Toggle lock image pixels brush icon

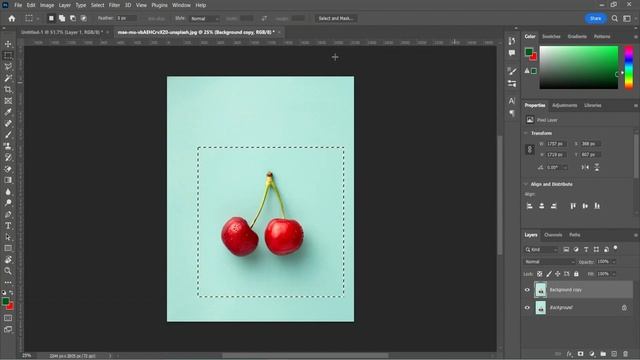(549, 274)
